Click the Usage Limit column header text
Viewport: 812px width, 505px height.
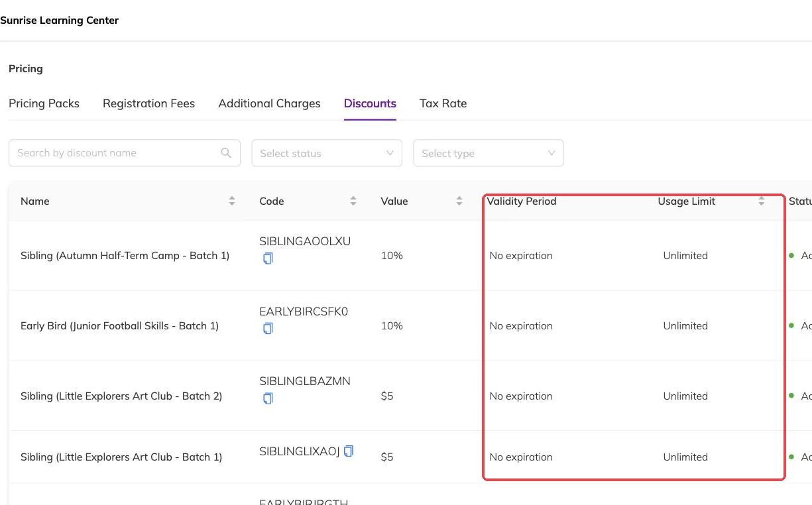click(x=687, y=201)
